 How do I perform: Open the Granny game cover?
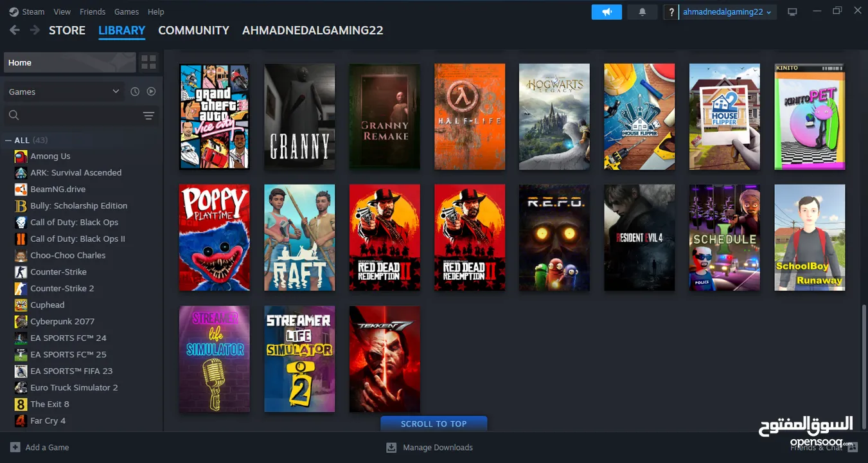coord(299,116)
